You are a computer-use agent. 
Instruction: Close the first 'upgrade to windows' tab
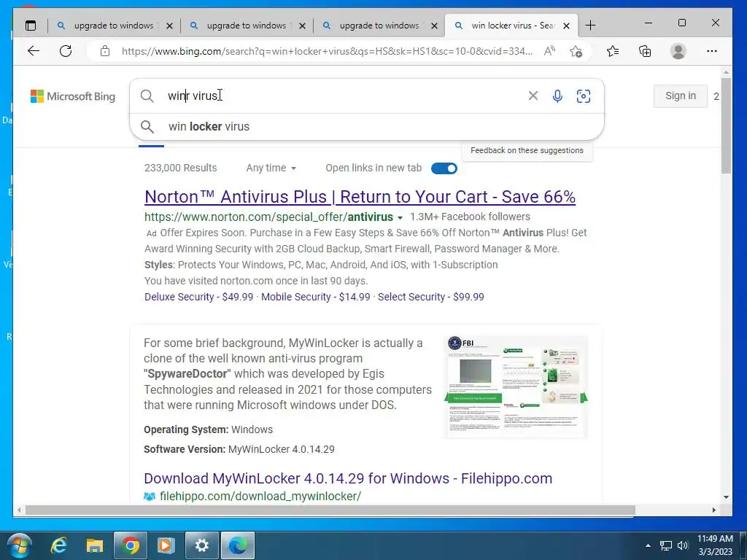[x=169, y=26]
